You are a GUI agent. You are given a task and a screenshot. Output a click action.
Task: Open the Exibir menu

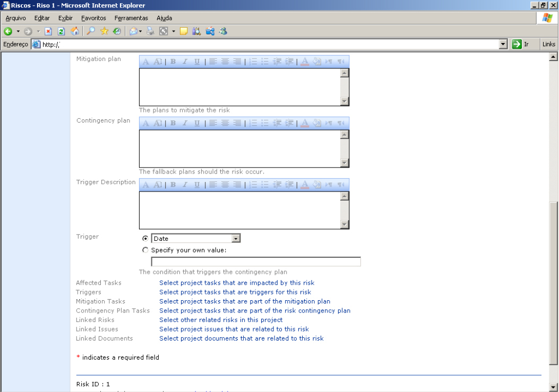(65, 18)
